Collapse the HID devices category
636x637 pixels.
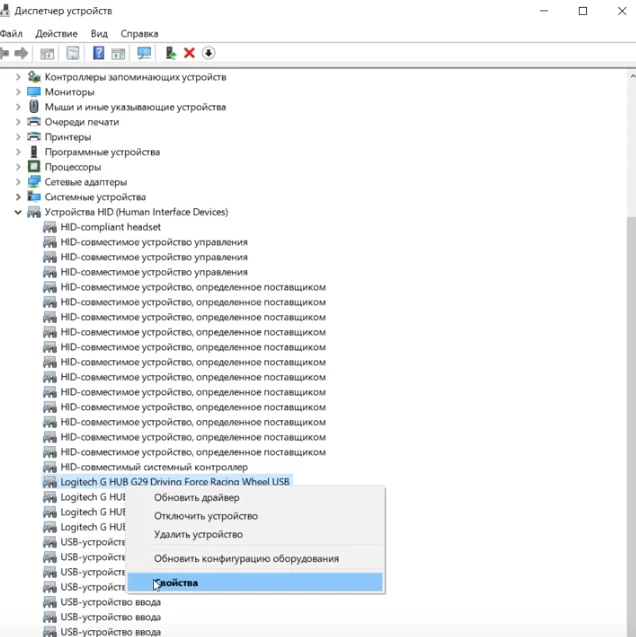18,212
